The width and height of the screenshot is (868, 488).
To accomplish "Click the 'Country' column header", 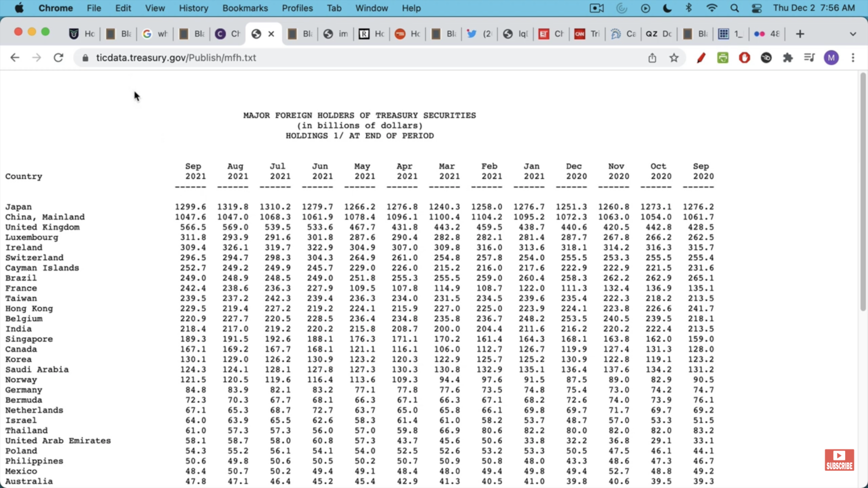I will tap(24, 176).
